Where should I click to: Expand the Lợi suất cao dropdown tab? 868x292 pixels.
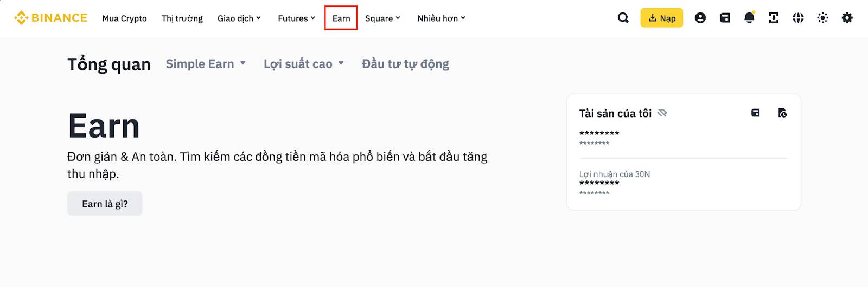304,64
